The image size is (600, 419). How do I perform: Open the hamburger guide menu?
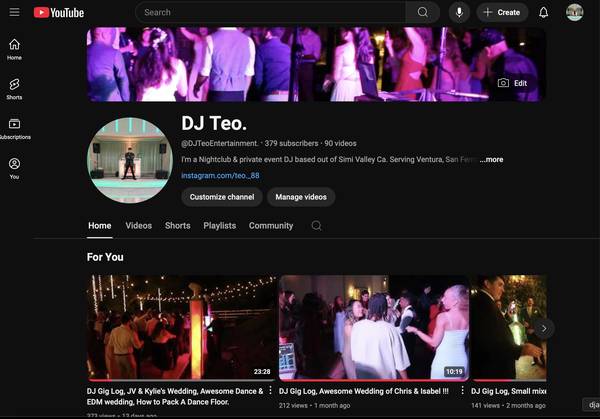pyautogui.click(x=14, y=12)
